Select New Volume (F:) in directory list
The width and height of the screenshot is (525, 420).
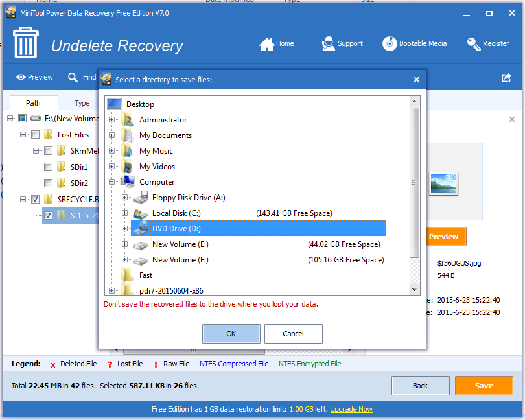pyautogui.click(x=180, y=260)
